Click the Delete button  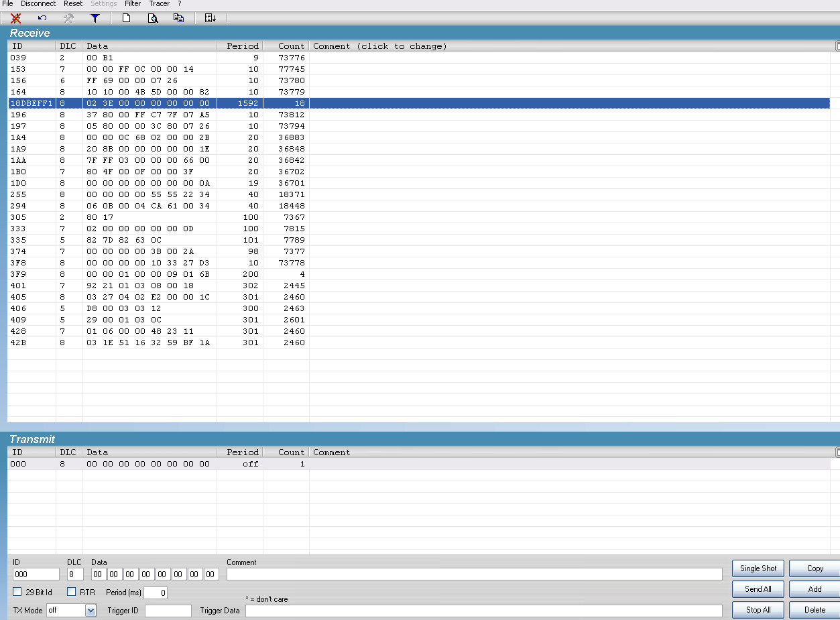(x=815, y=610)
